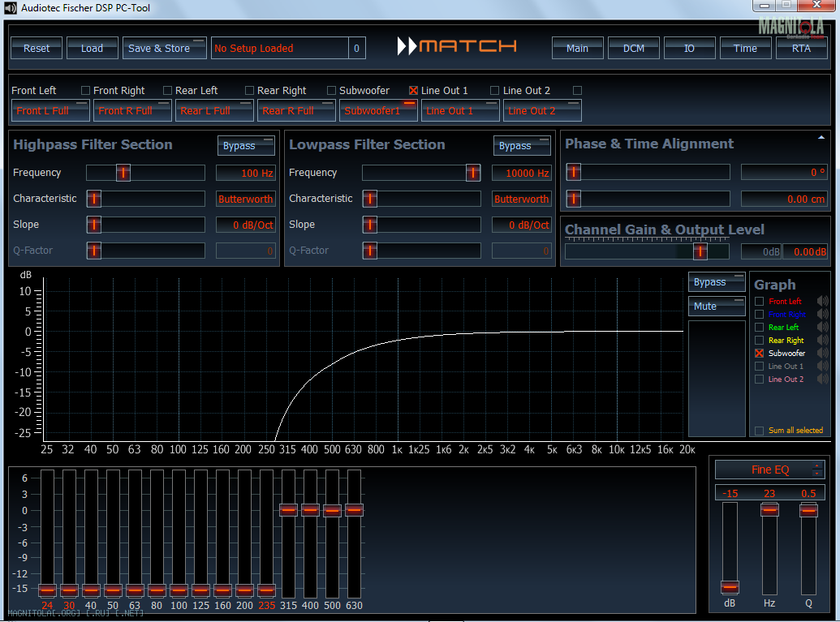Viewport: 840px width, 622px height.
Task: Select the Line Out 2 channel button
Action: 542,111
